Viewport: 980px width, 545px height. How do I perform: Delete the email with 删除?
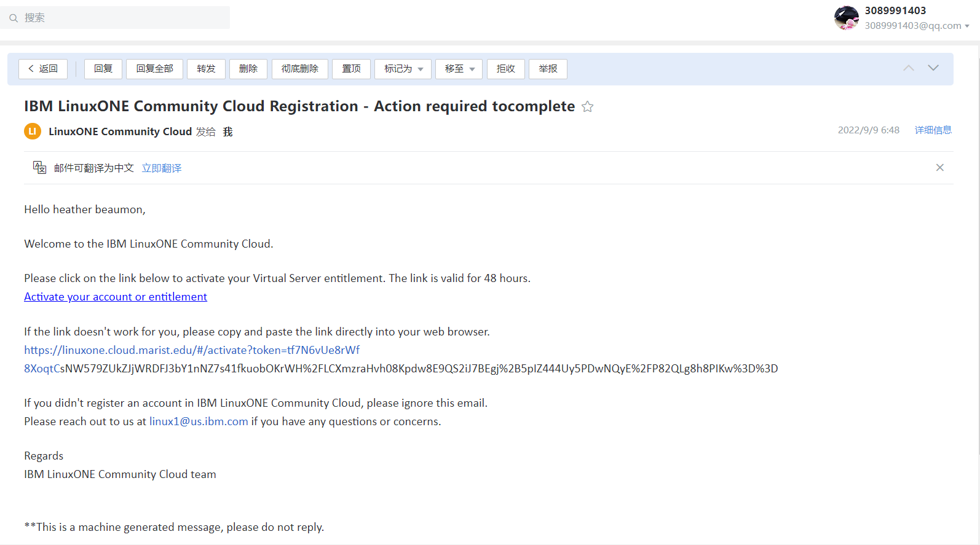pos(248,69)
